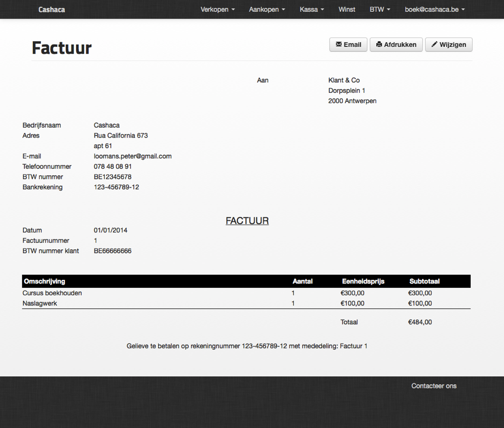Screen dimensions: 504x428
Task: Click the address line Dorpsplein 1
Action: tap(346, 91)
